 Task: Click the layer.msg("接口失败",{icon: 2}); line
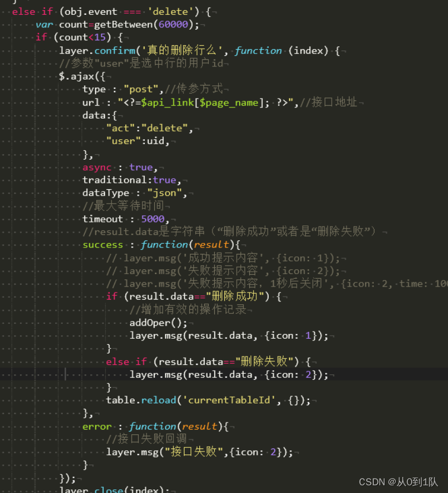tap(199, 452)
